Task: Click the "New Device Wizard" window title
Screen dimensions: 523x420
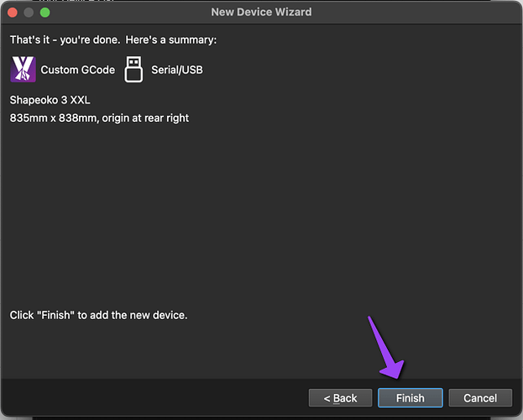Action: 261,13
